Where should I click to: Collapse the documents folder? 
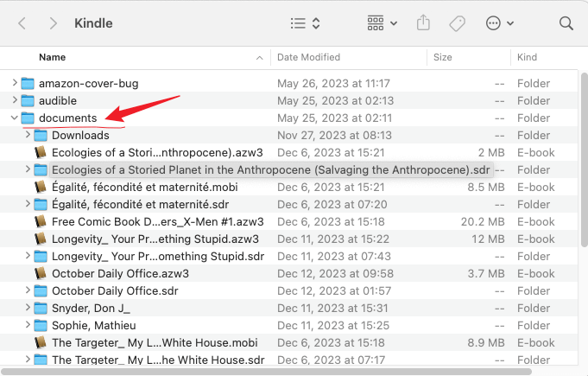(15, 118)
